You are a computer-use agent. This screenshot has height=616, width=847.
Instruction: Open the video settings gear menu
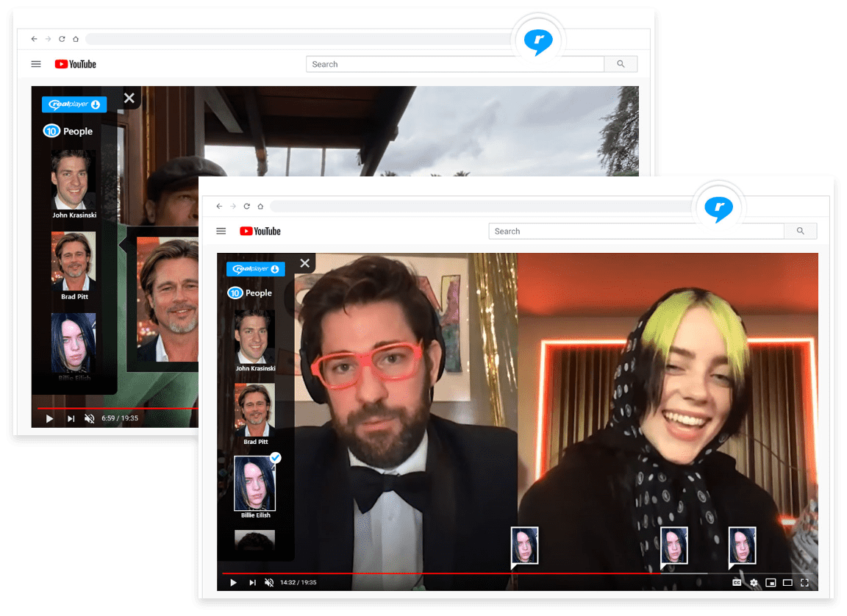tap(754, 582)
